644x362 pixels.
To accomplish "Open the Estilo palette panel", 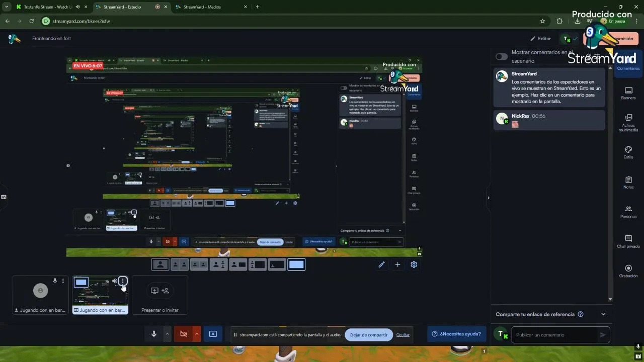I will [628, 152].
